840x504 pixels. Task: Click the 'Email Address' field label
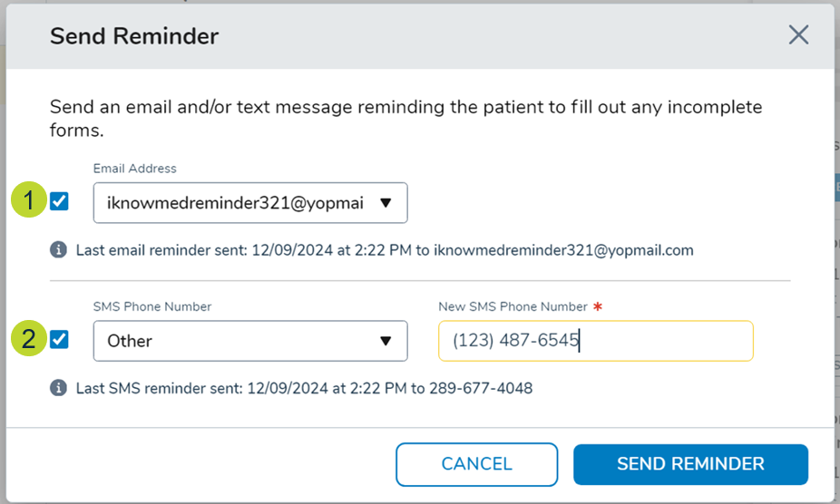pos(134,169)
